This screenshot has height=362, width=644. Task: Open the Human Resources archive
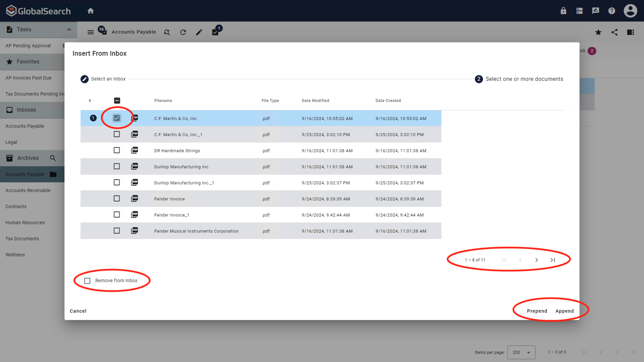tap(25, 223)
